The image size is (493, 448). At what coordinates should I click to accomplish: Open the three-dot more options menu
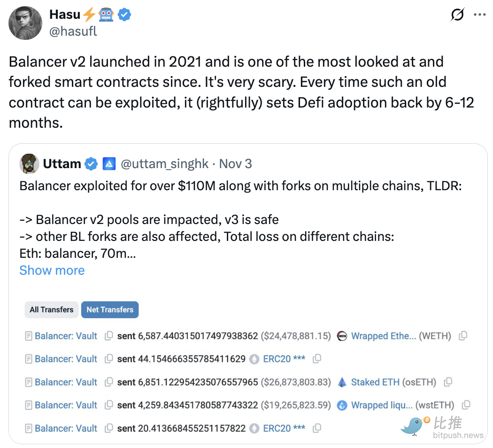tap(479, 15)
